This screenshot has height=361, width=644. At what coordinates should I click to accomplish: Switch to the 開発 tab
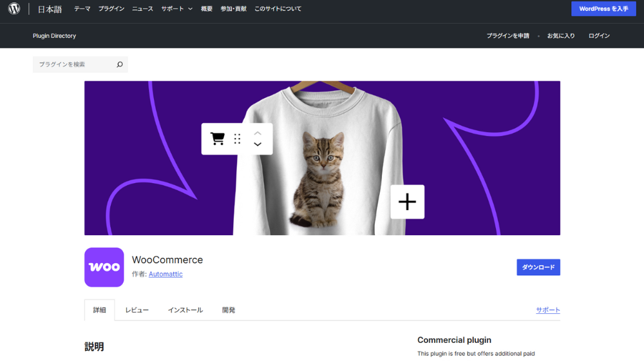pyautogui.click(x=229, y=310)
